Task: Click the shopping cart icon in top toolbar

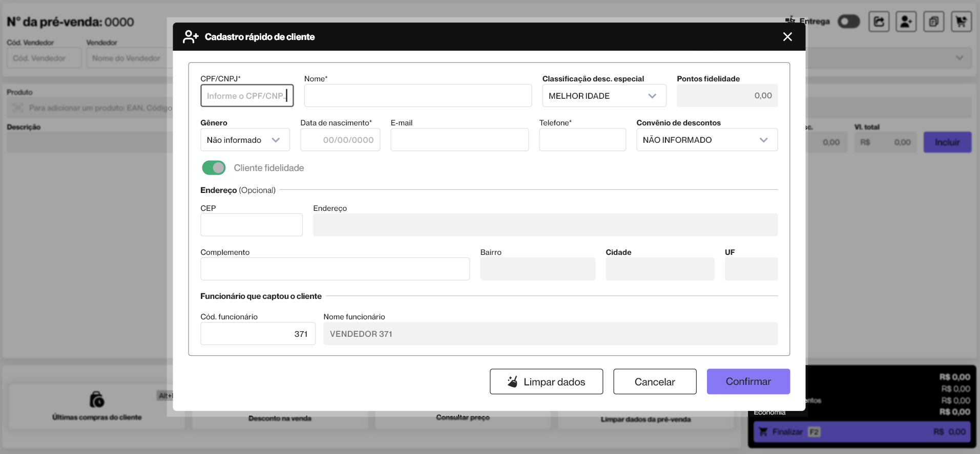Action: [961, 21]
